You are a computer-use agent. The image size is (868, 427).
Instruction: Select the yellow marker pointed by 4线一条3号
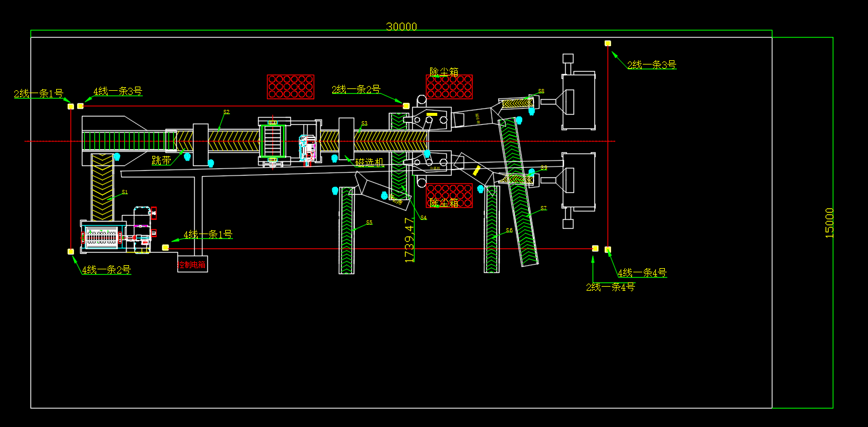(81, 106)
